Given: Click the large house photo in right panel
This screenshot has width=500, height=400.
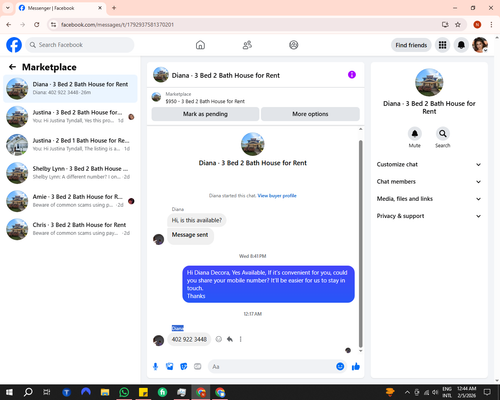Looking at the screenshot, I should pos(429,82).
